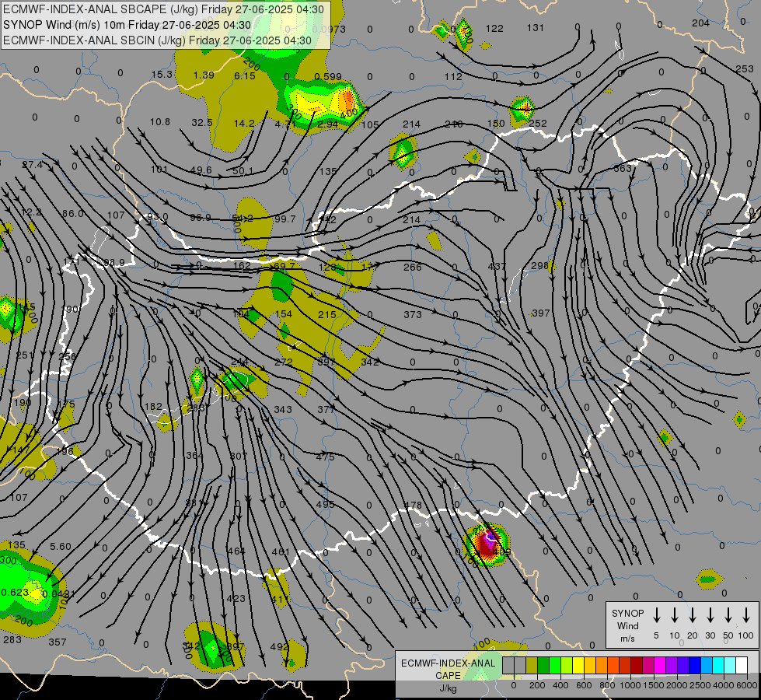Click the 215 value on the map
The width and height of the screenshot is (761, 700).
[327, 314]
